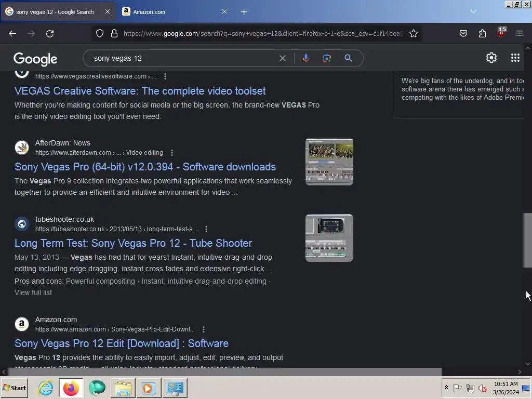Open the green globe browser in taskbar

pos(97,388)
